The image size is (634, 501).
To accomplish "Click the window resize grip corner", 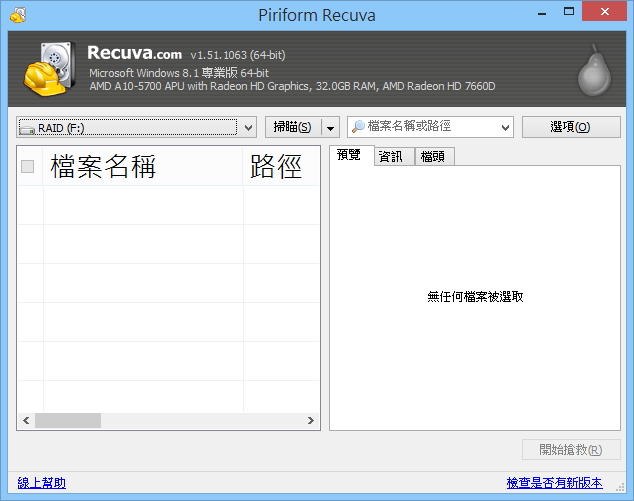I will pos(621,488).
